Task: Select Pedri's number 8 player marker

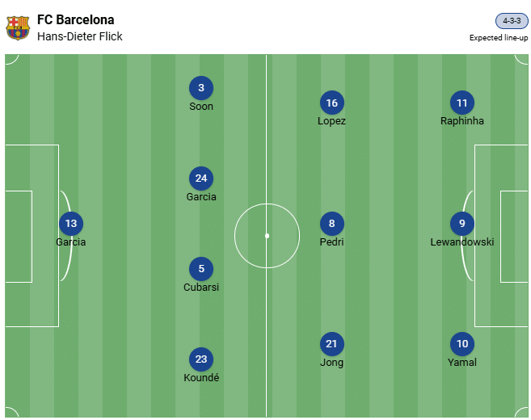Action: pyautogui.click(x=331, y=224)
